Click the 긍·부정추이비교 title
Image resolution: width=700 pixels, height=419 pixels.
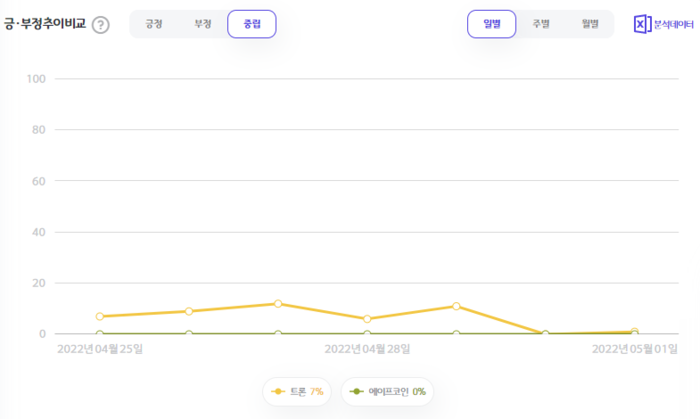click(x=44, y=24)
